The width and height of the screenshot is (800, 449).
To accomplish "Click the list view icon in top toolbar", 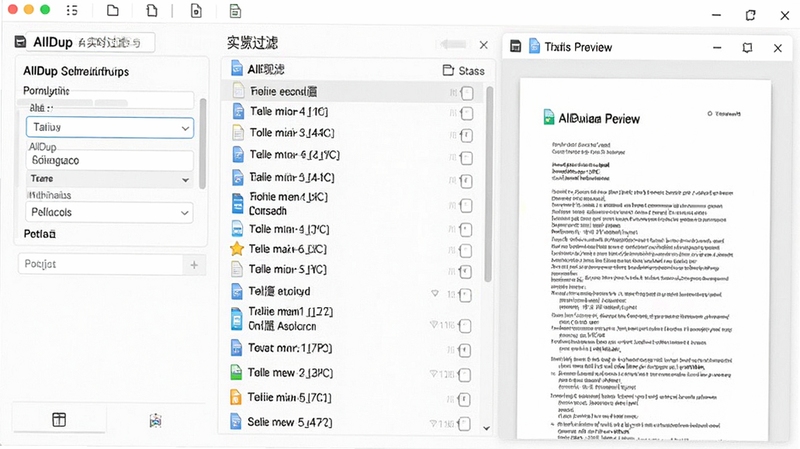I will click(72, 10).
